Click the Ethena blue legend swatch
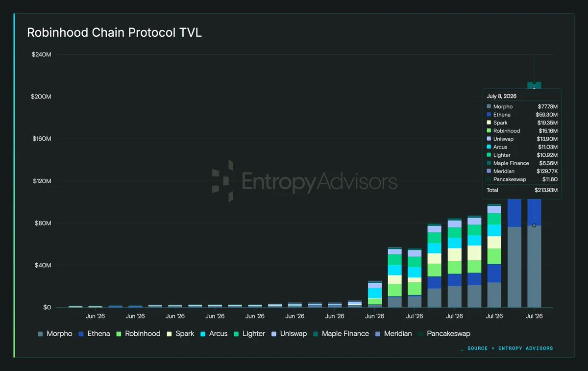The width and height of the screenshot is (588, 371). tap(81, 334)
